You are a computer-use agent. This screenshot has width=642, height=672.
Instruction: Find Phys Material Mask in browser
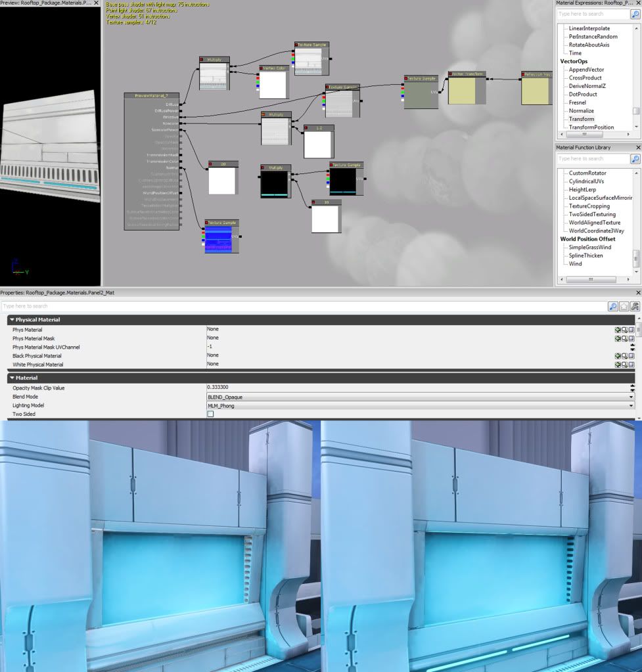point(624,338)
